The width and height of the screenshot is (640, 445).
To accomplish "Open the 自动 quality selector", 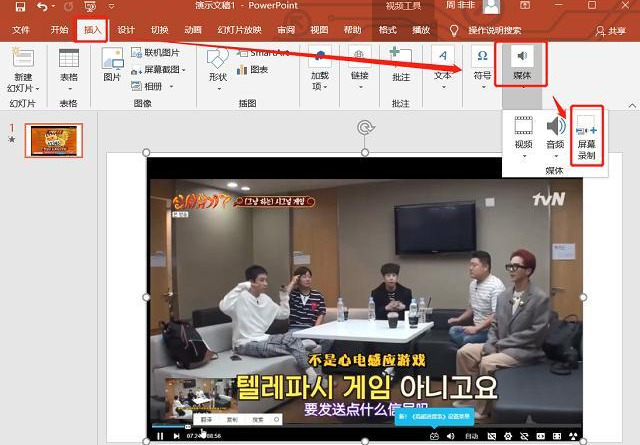I will tap(471, 436).
